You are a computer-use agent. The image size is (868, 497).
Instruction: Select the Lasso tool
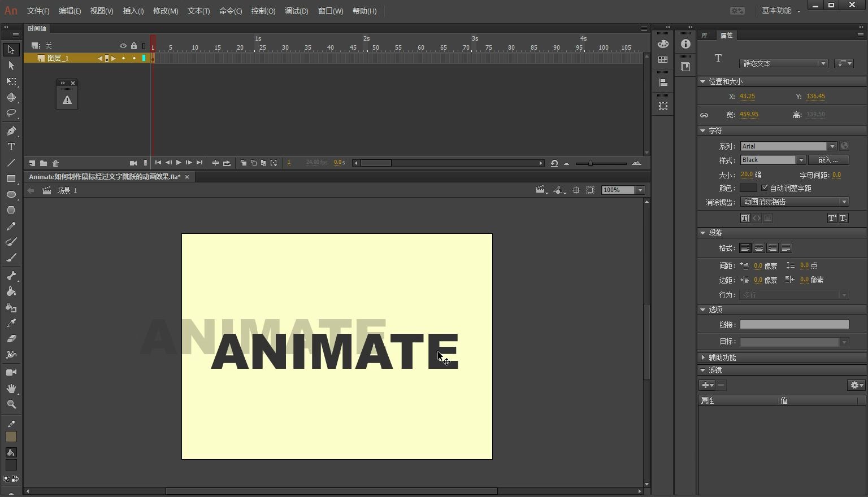[11, 112]
